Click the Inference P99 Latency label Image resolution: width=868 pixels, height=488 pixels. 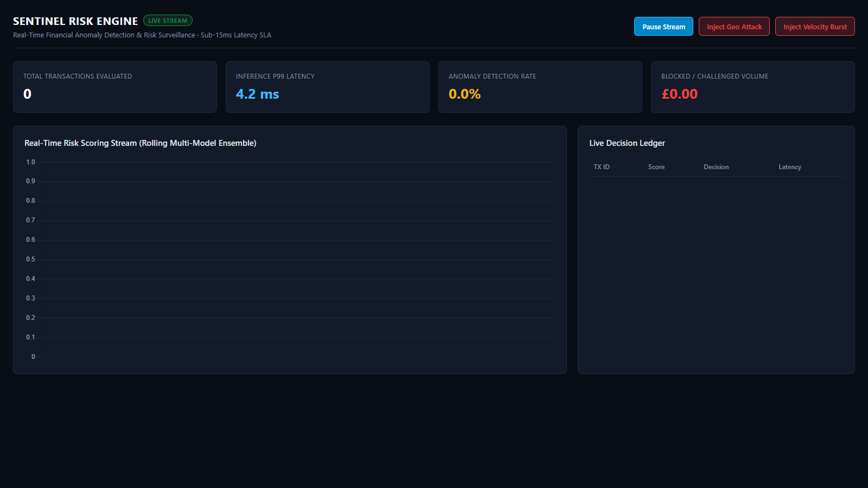click(x=275, y=76)
